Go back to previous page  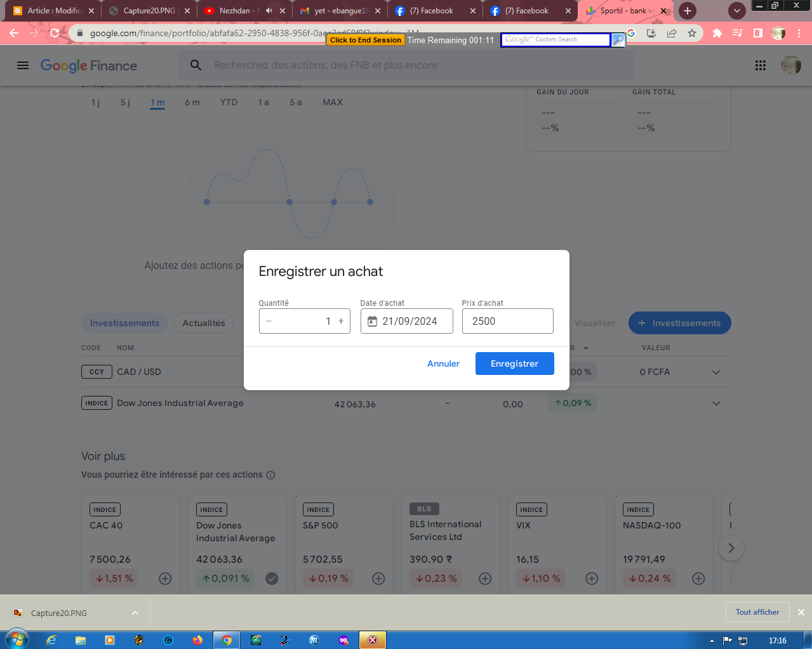pos(14,33)
